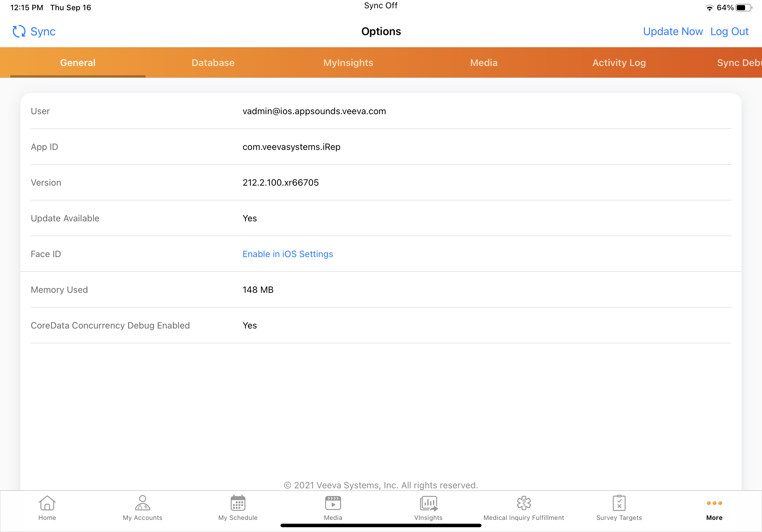Tap the Version row value

click(280, 182)
